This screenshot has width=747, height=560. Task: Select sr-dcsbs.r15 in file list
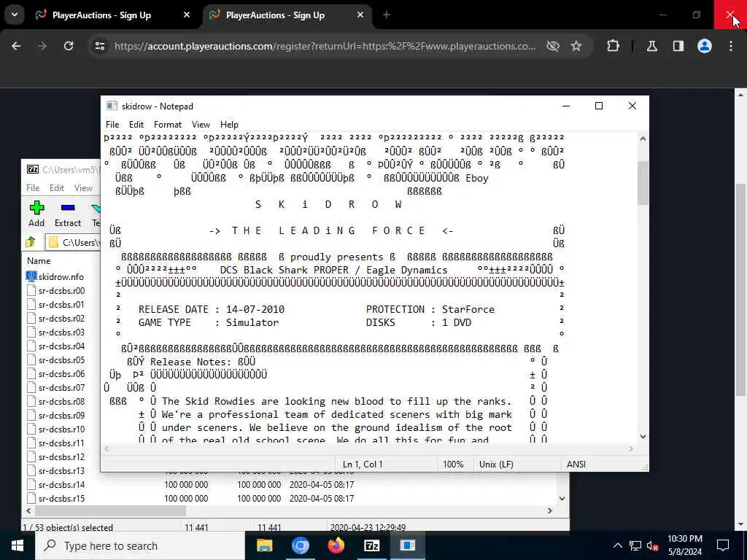pos(61,499)
